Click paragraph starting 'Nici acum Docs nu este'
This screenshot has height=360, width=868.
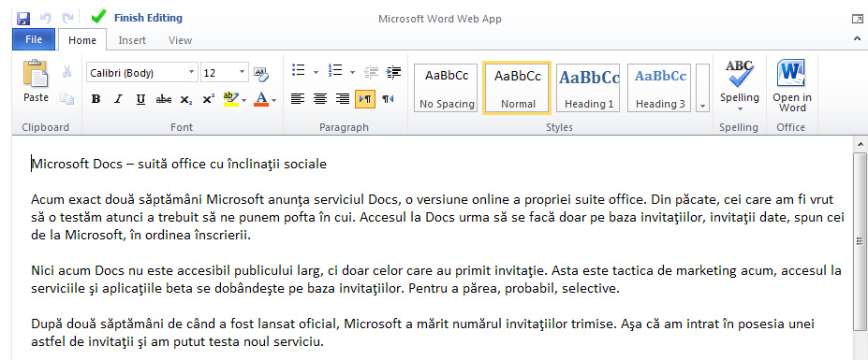[x=436, y=280]
